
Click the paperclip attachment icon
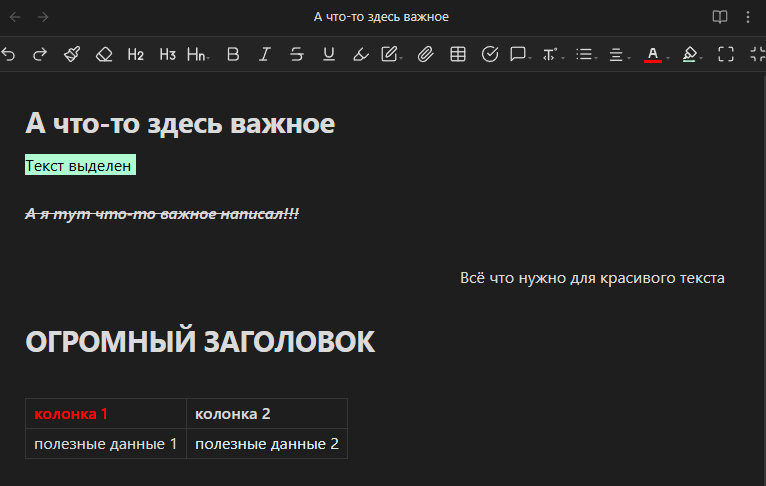coord(426,54)
